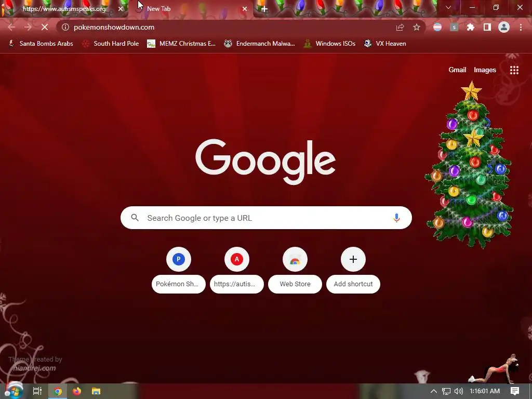
Task: Open the Windows Start button
Action: click(14, 391)
